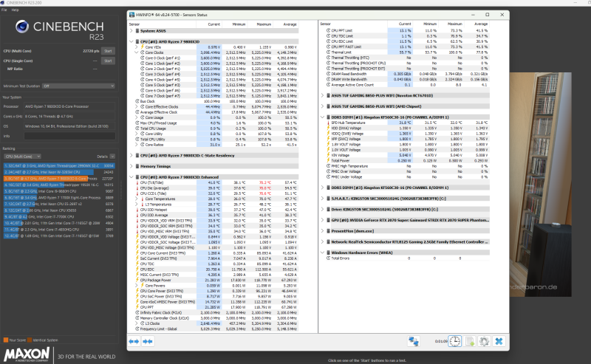This screenshot has width=591, height=364.
Task: Expand the Core Effective Clocks node
Action: pyautogui.click(x=137, y=106)
